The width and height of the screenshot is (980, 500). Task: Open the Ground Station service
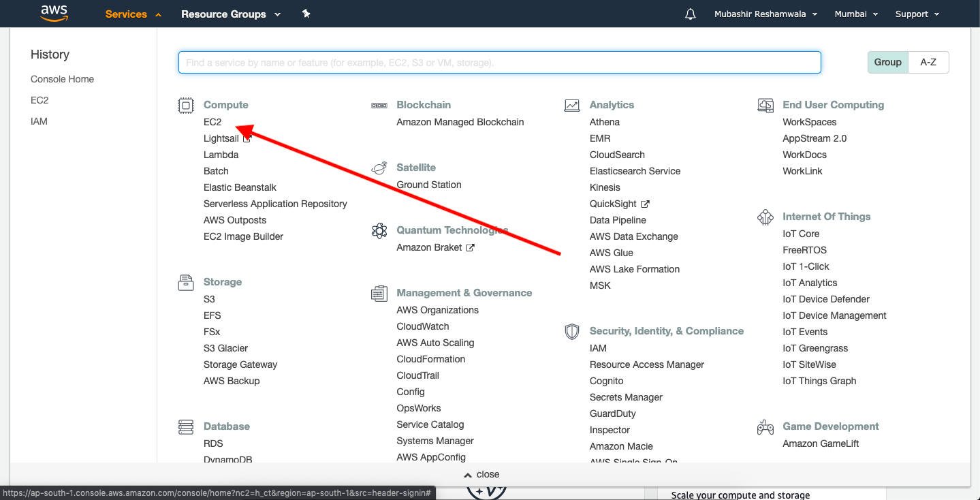click(429, 185)
